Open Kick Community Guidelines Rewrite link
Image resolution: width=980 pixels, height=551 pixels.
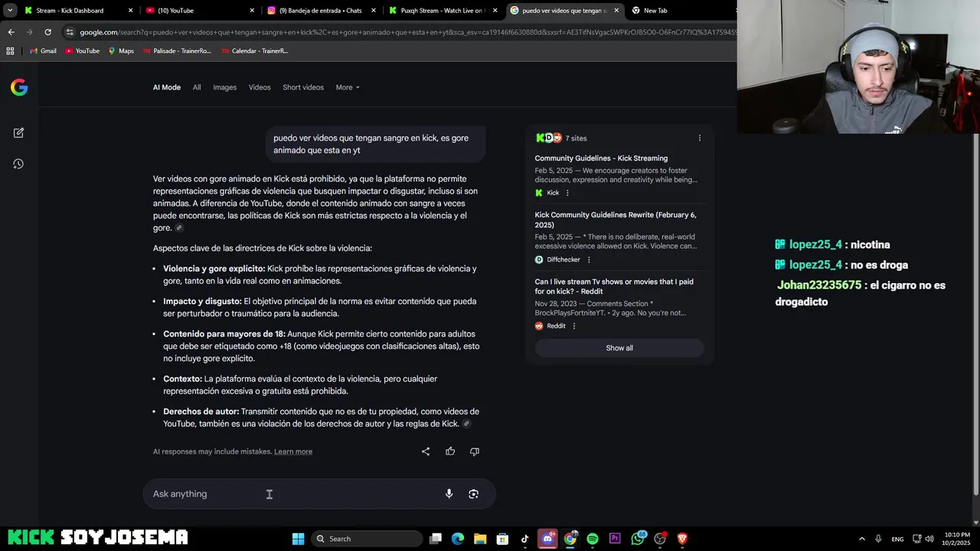pyautogui.click(x=616, y=220)
